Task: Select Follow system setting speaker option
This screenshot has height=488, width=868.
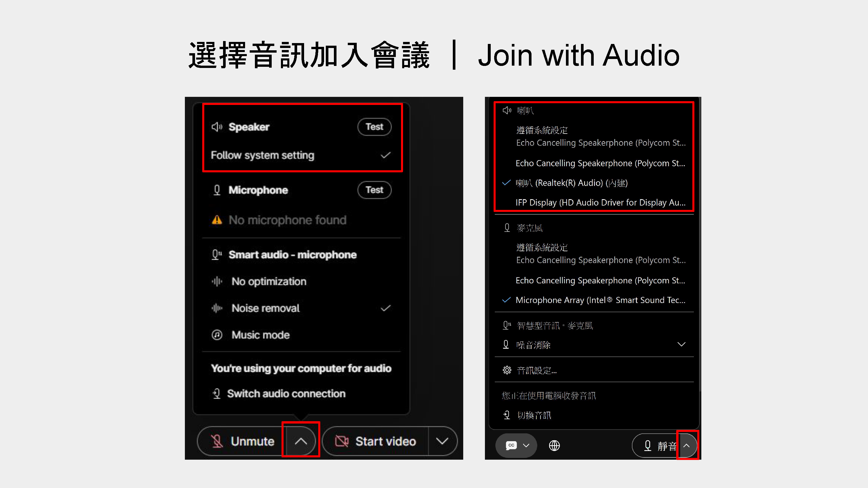Action: (263, 155)
